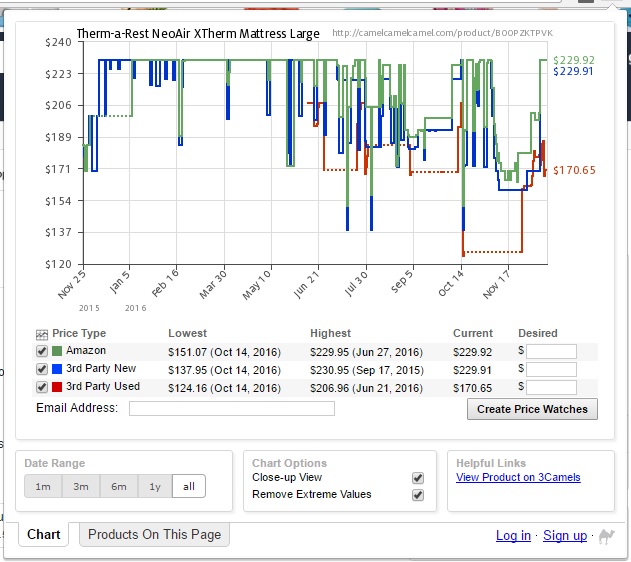Select the 'all' date range button

pyautogui.click(x=190, y=487)
